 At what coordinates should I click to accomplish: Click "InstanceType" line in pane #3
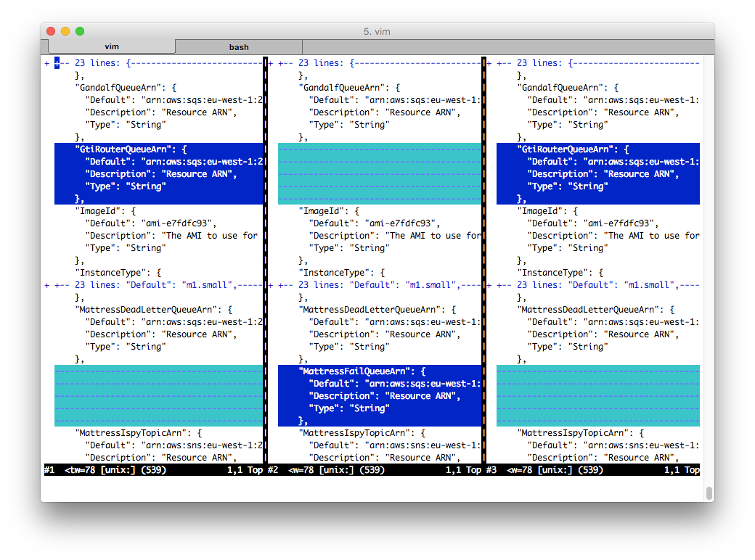tap(560, 273)
